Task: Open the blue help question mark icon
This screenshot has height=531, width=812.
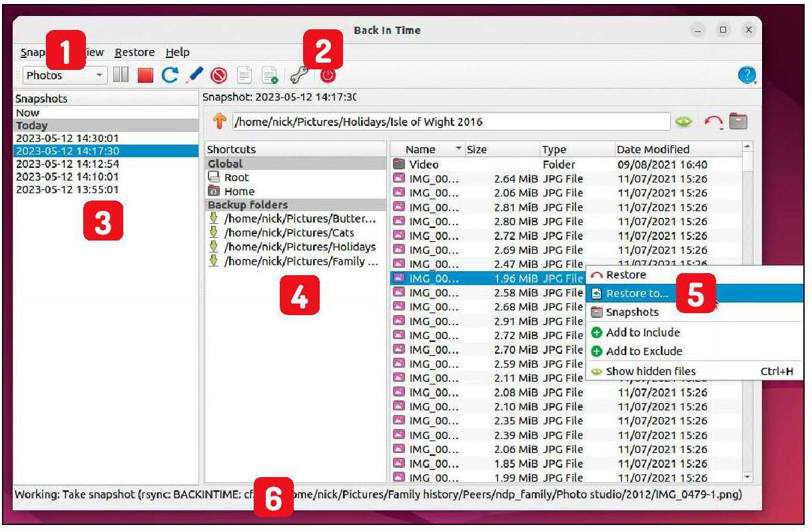Action: (x=747, y=76)
